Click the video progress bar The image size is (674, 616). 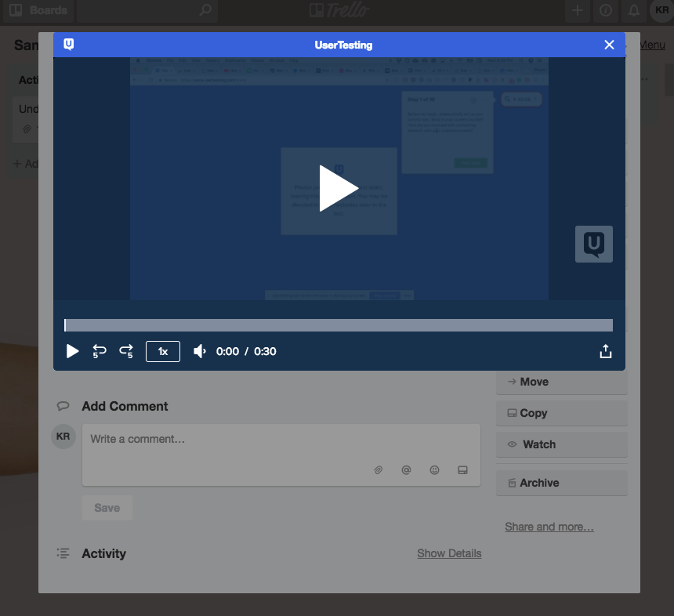pos(339,325)
